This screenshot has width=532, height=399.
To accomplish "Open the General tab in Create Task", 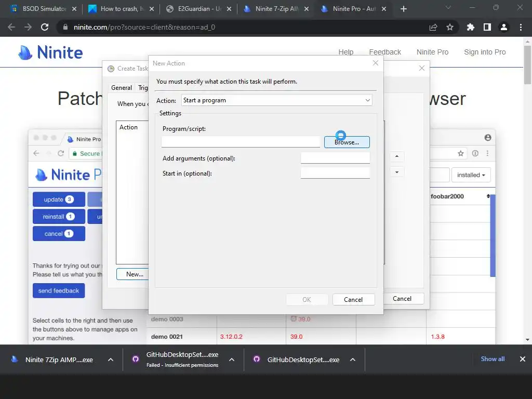I will (122, 88).
